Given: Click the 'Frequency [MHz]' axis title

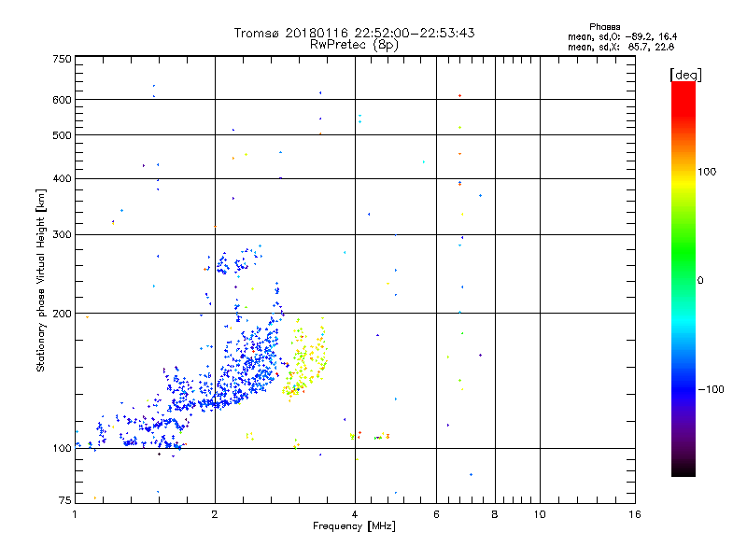Looking at the screenshot, I should click(354, 526).
